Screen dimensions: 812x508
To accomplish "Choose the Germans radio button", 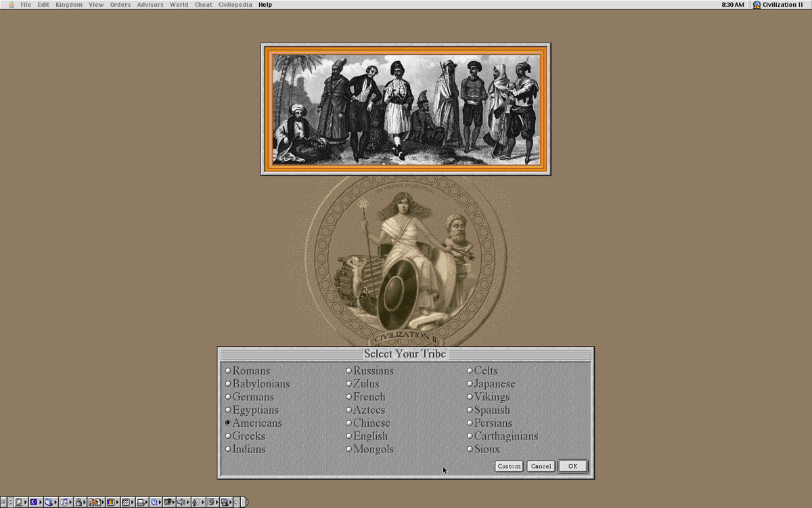I will click(249, 397).
